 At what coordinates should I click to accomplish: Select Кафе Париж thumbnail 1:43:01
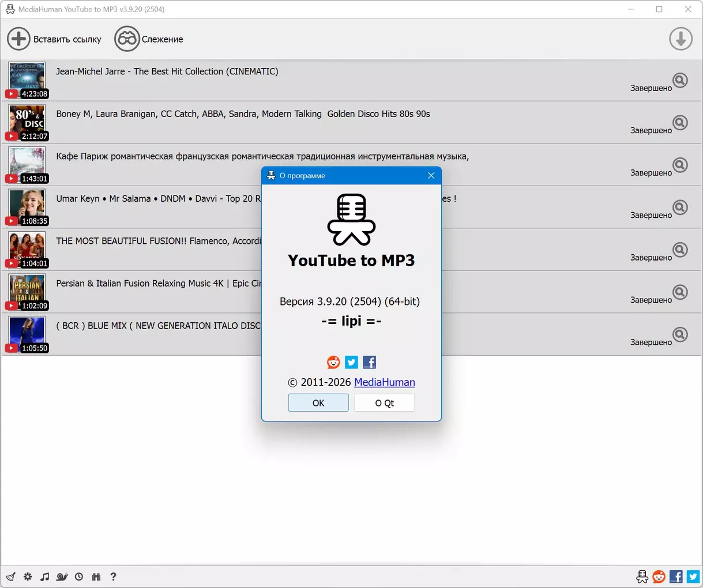tap(27, 165)
